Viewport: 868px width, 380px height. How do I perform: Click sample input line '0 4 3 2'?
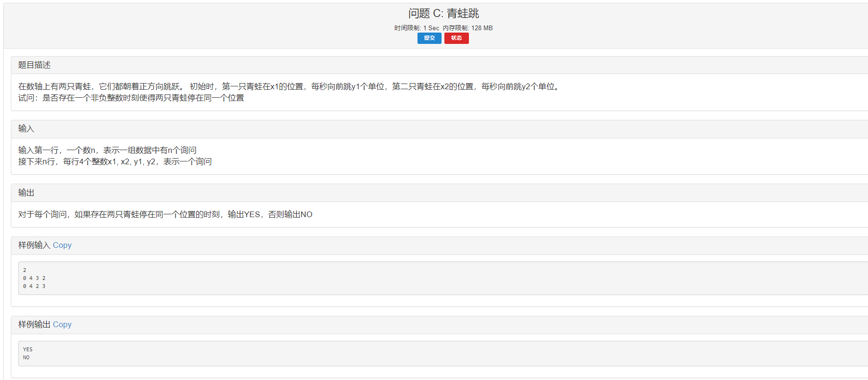pyautogui.click(x=34, y=278)
